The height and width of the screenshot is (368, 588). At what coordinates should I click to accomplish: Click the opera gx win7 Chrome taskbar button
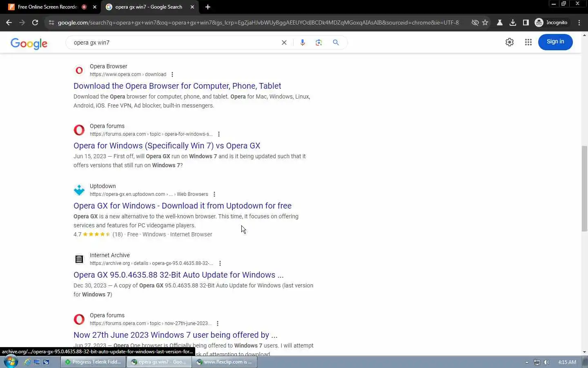tap(159, 362)
